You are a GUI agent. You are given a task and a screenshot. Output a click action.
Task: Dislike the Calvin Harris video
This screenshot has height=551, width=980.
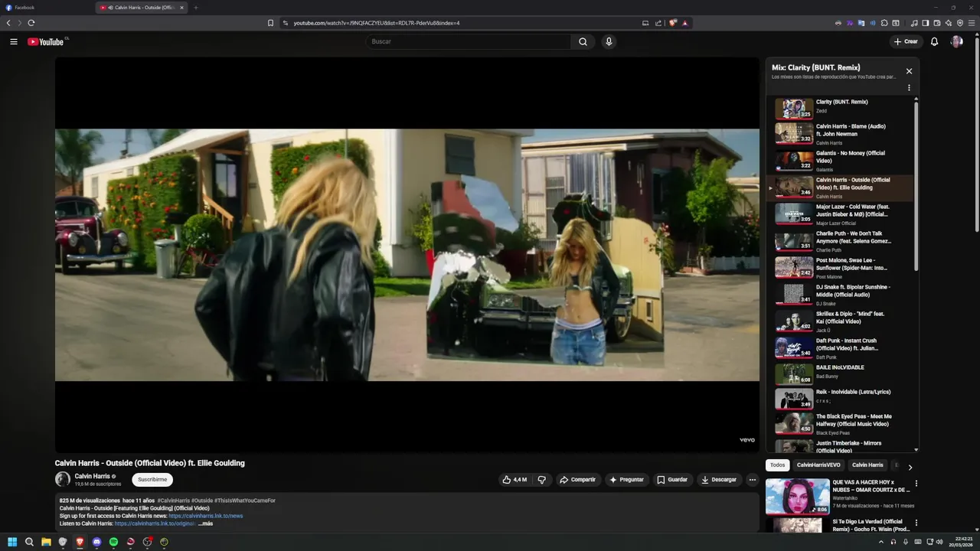tap(542, 480)
